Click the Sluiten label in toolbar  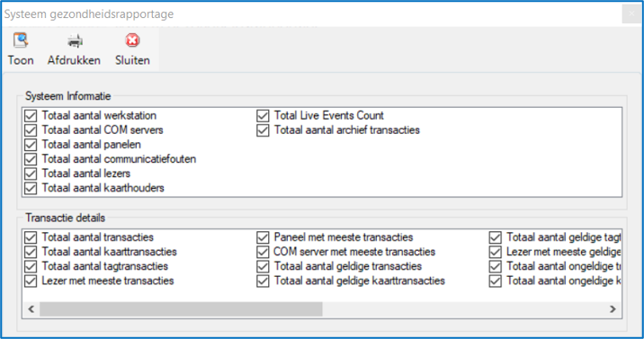(x=132, y=60)
